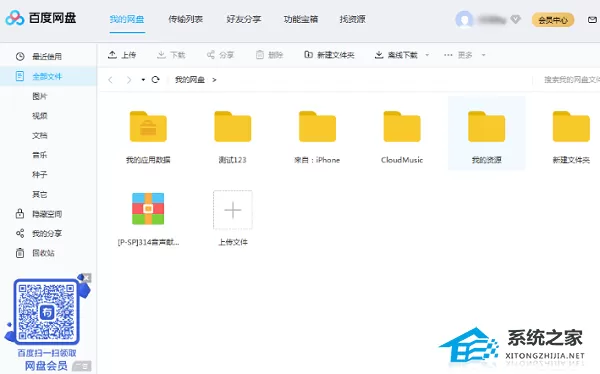
Task: Filter by 其它 category
Action: (40, 194)
